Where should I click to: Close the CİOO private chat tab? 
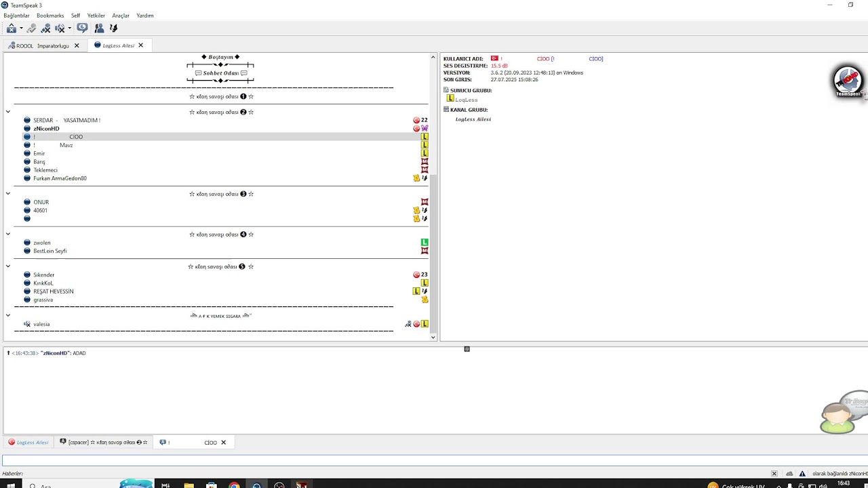coord(224,443)
